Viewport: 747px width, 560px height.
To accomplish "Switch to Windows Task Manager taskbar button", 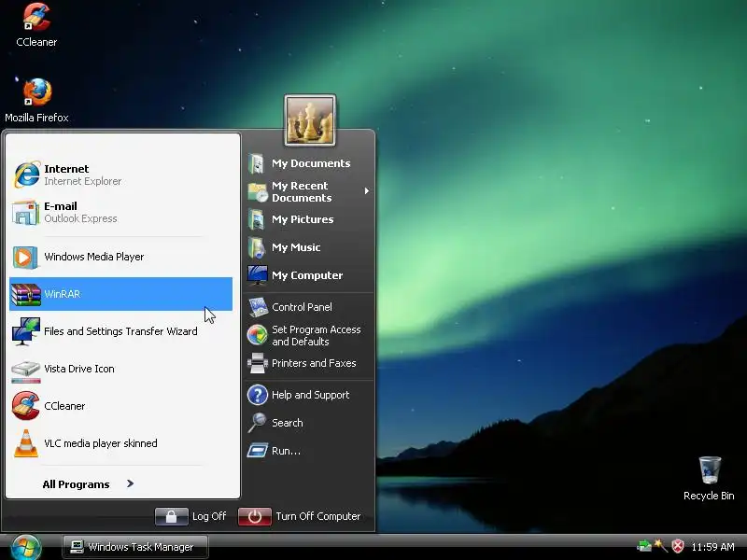I will pos(135,547).
